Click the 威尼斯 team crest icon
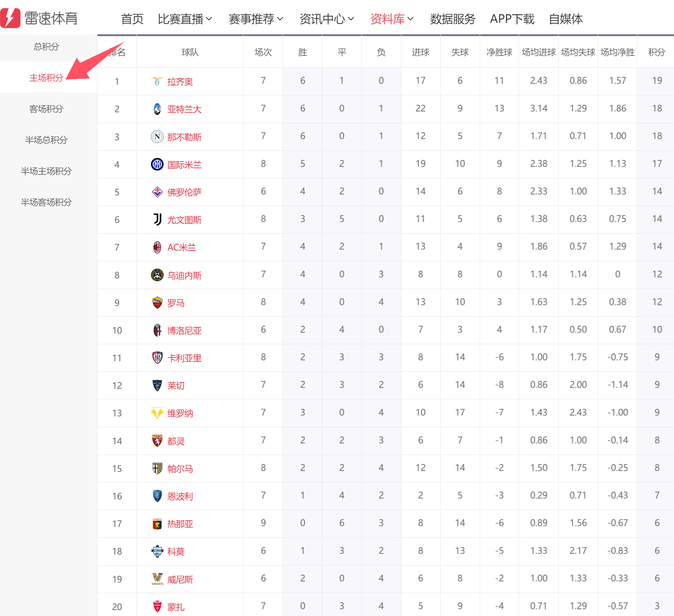 click(157, 579)
